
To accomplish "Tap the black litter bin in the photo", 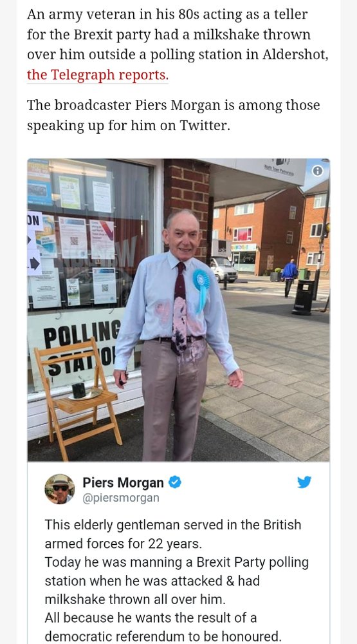I will 303,298.
